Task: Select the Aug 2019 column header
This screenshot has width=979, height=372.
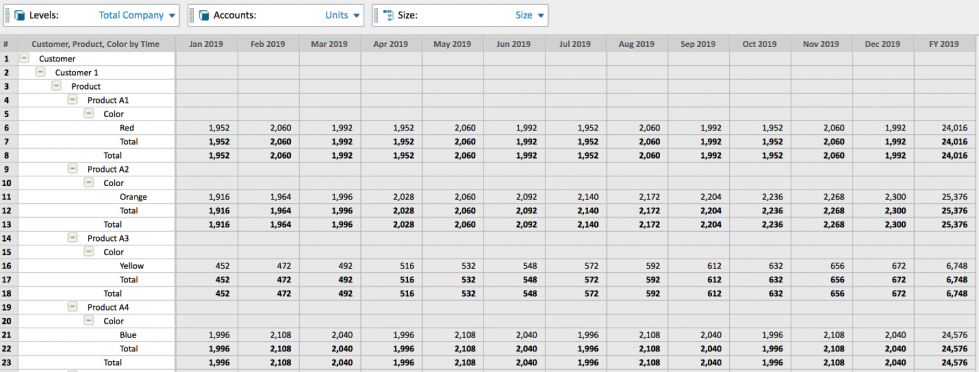Action: [x=637, y=44]
